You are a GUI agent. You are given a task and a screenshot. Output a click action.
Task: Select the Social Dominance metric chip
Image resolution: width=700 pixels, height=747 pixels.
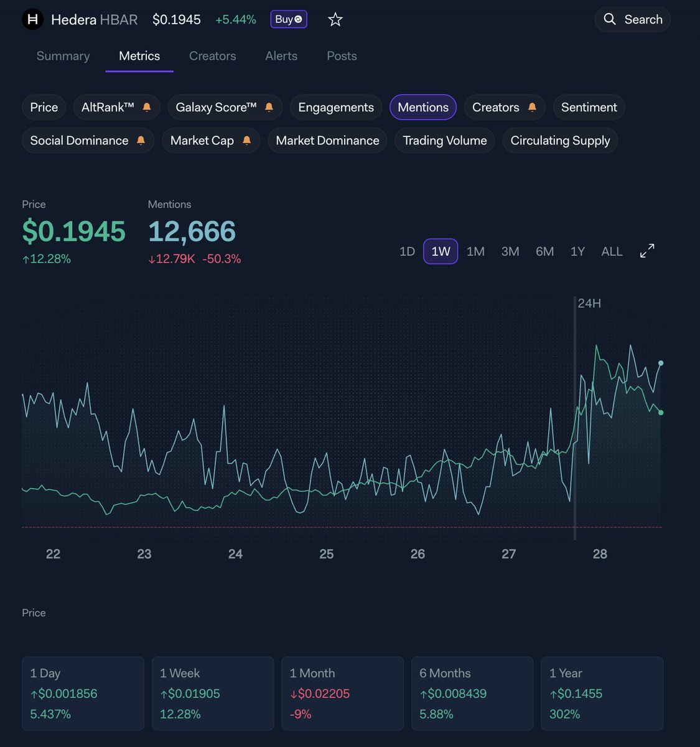click(88, 141)
